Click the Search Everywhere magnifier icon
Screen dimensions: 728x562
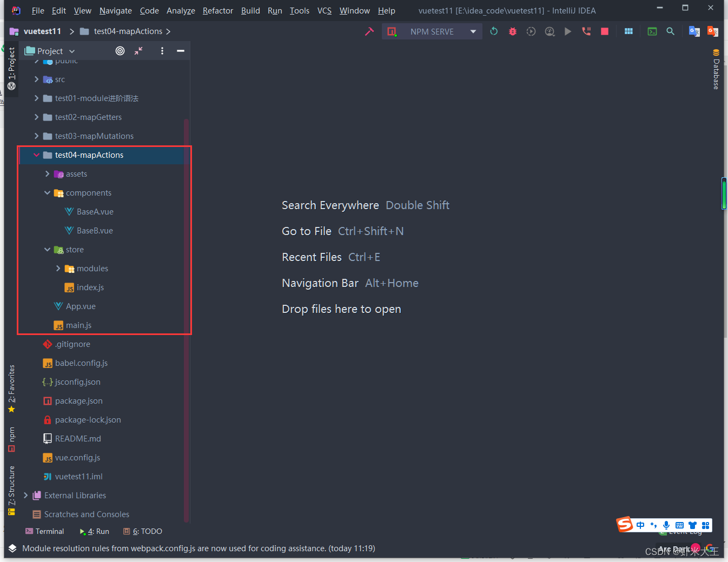click(670, 31)
